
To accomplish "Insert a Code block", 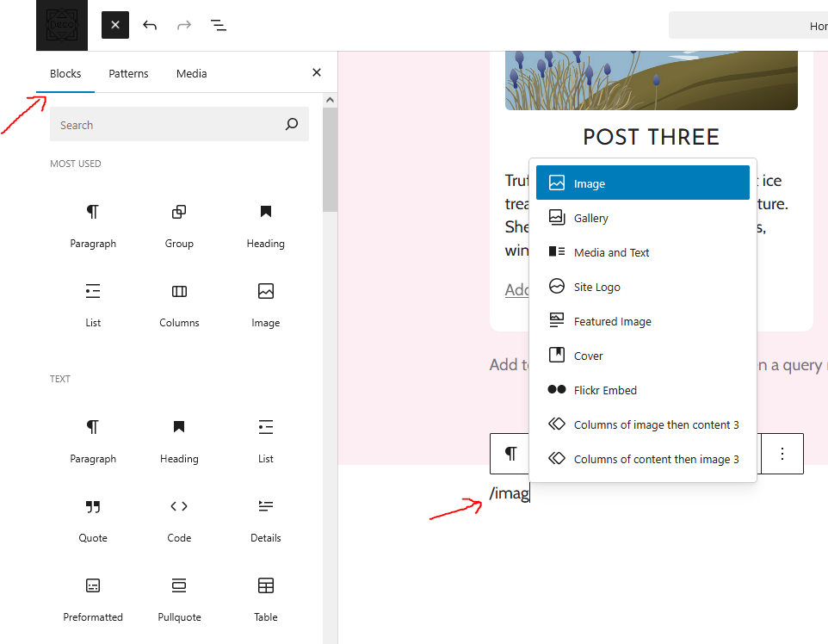I will point(179,520).
